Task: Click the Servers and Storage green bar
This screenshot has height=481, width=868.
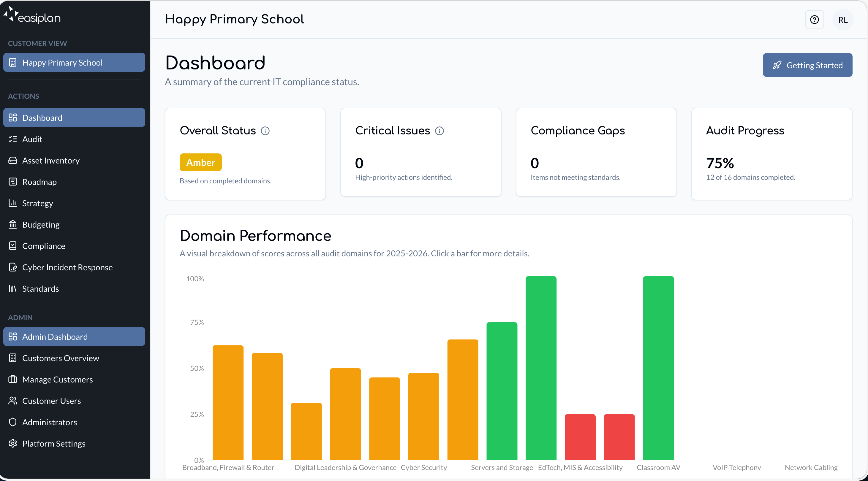Action: [502, 391]
